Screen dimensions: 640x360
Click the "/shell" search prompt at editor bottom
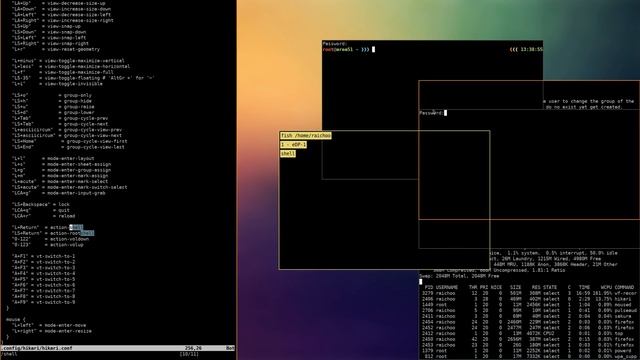point(9,354)
